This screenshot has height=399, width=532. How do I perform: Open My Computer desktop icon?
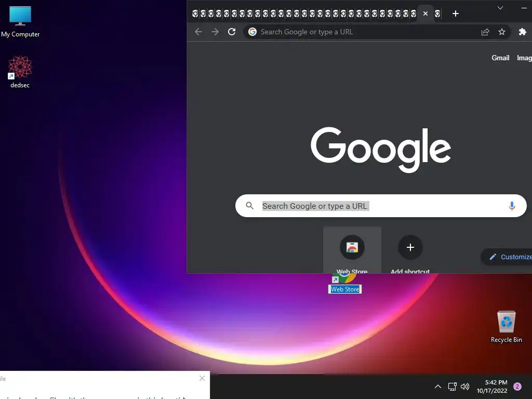point(20,21)
